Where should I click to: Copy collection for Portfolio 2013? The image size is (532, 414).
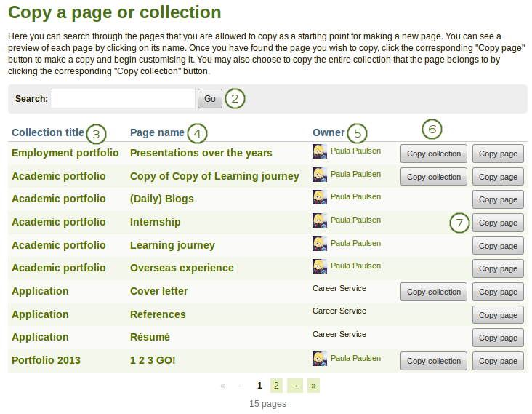[x=433, y=361]
